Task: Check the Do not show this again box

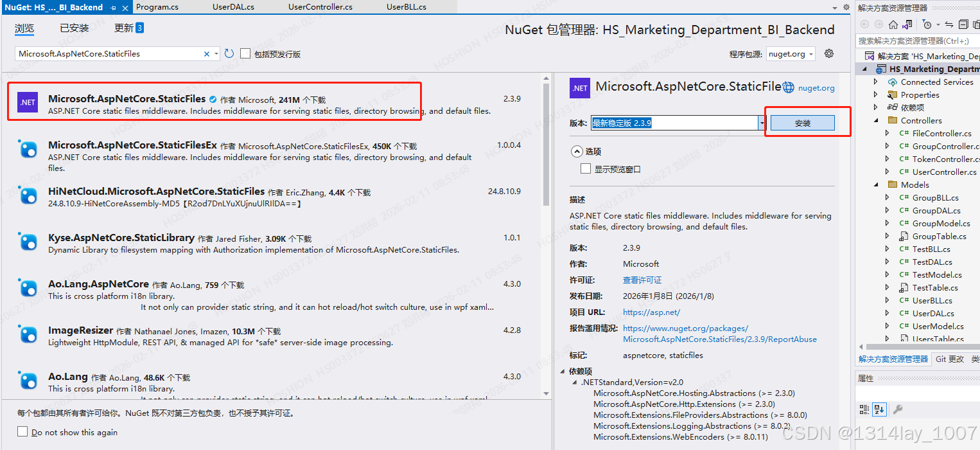Action: point(22,432)
